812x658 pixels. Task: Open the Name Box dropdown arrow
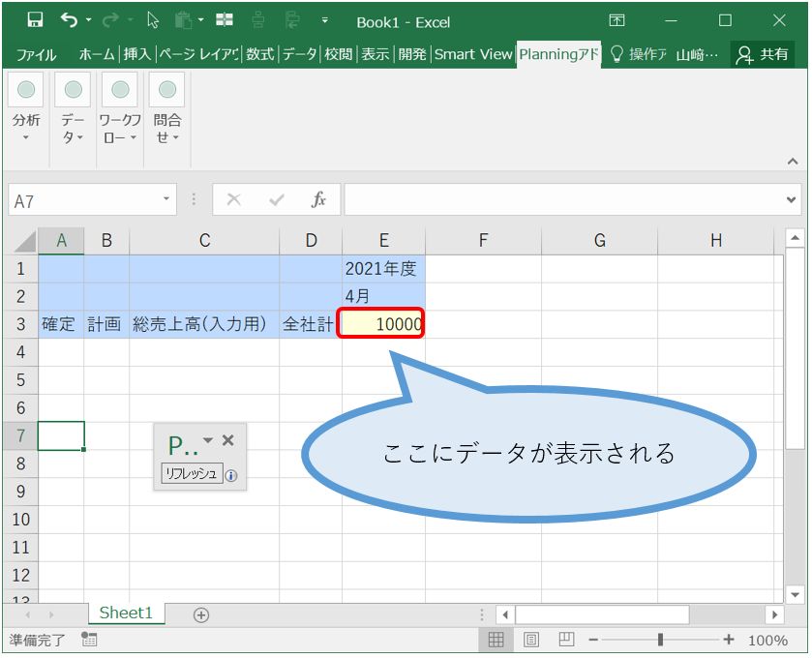167,200
